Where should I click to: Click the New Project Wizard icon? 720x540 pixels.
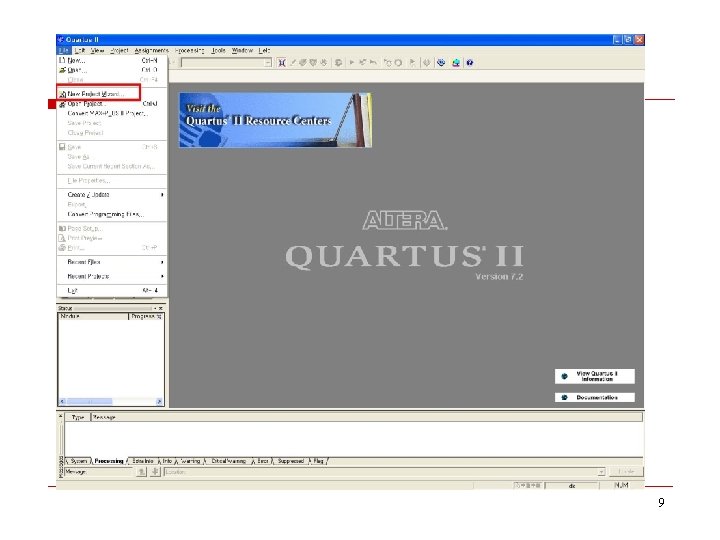tap(63, 94)
